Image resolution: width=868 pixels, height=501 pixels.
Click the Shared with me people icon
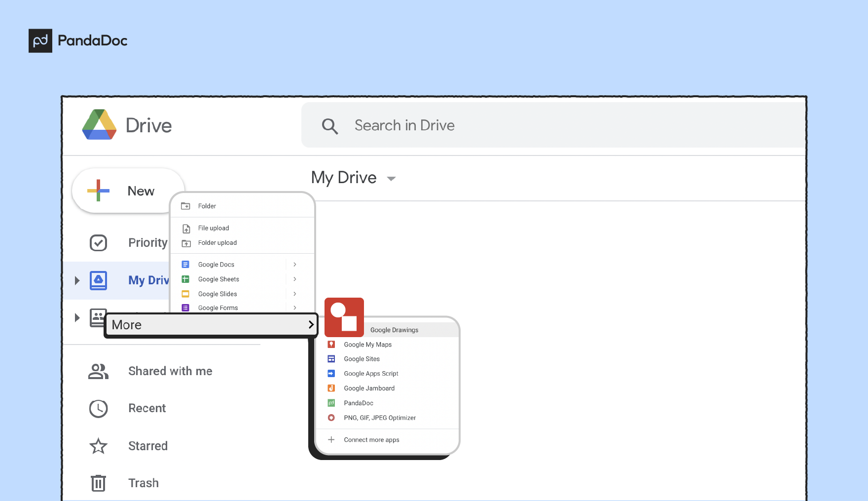[98, 371]
